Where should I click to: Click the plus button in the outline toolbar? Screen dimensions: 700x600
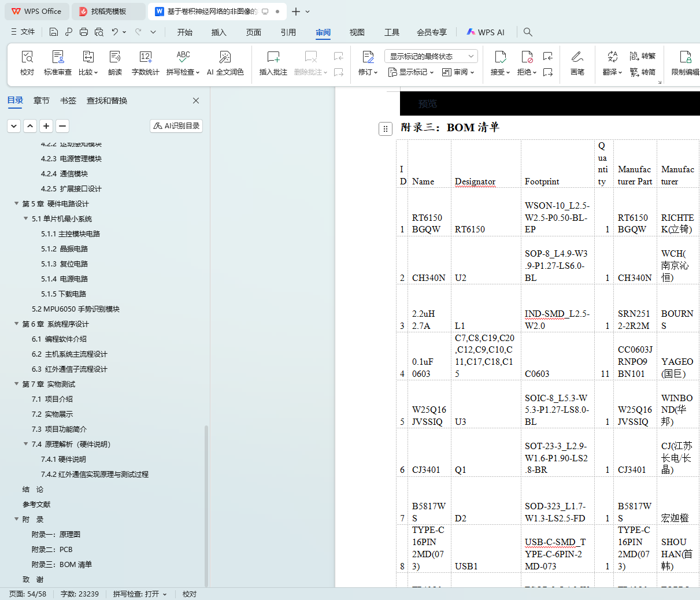pyautogui.click(x=46, y=126)
